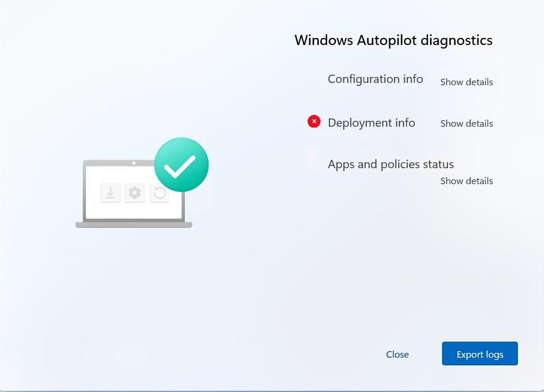
Task: Close the Autopilot diagnostics page
Action: tap(398, 354)
